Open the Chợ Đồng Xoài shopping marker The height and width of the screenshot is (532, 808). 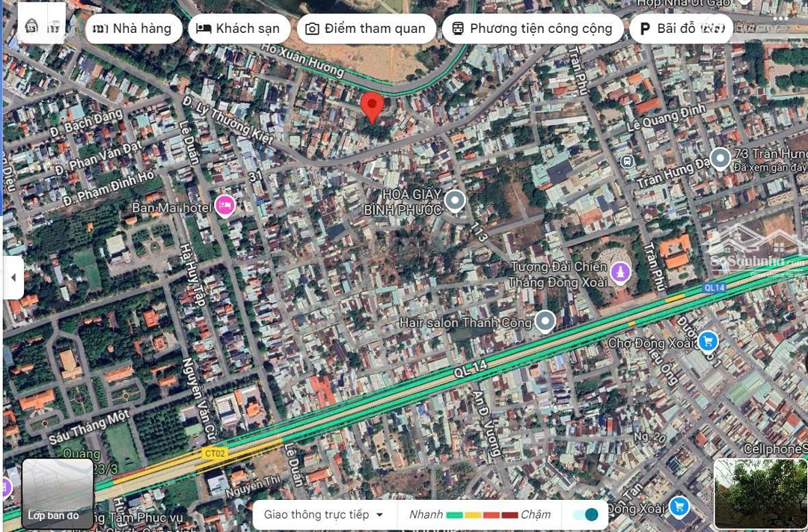click(x=707, y=342)
